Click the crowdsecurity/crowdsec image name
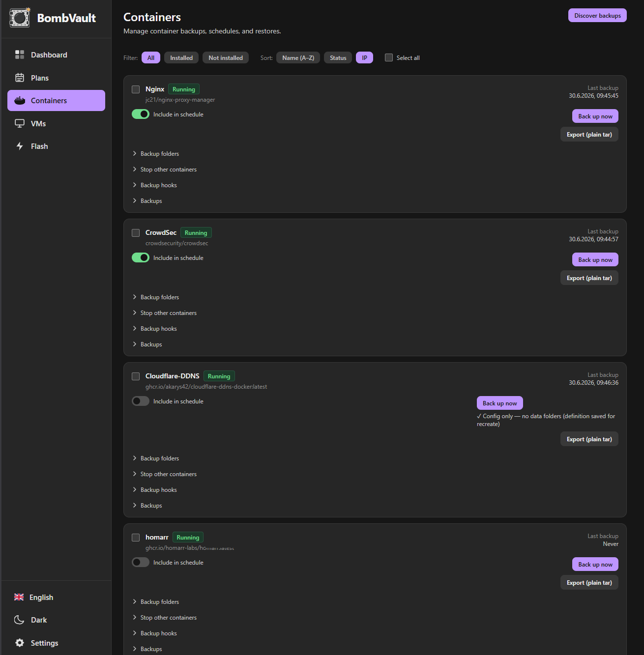This screenshot has width=644, height=655. 177,243
